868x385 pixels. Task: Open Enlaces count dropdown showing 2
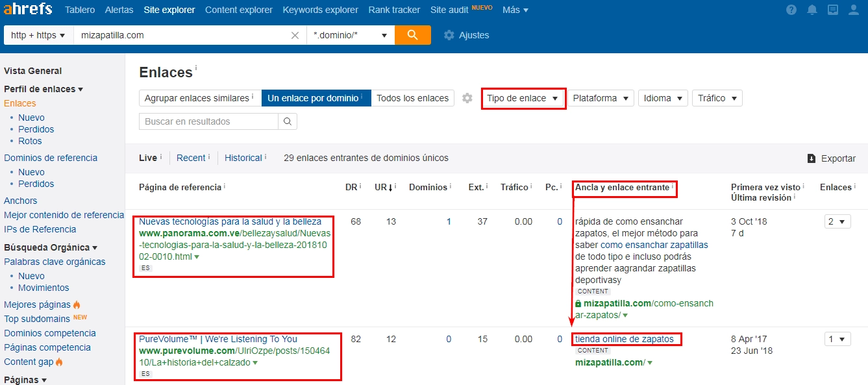click(x=837, y=221)
